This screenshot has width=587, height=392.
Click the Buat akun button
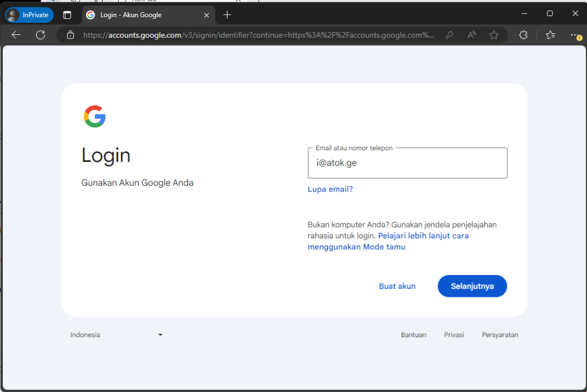pos(397,286)
